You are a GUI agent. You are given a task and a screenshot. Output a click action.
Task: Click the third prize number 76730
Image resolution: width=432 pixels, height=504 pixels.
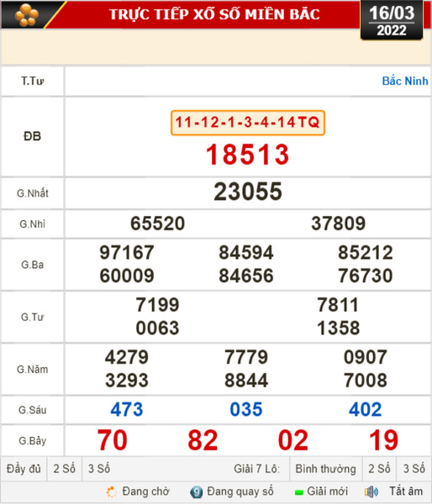[x=366, y=276]
